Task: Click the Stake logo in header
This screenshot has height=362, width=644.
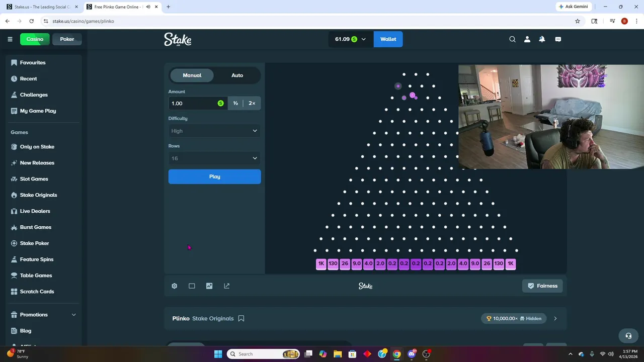Action: point(178,39)
